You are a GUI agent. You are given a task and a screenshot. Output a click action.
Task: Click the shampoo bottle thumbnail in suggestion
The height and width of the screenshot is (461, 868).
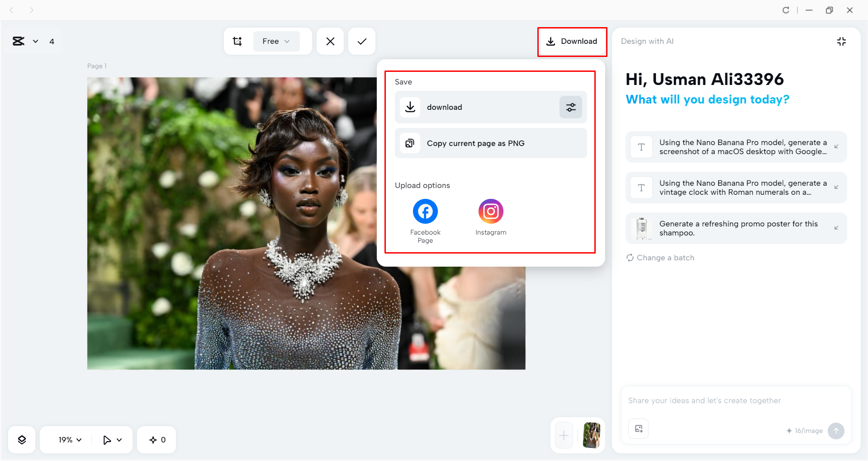coord(641,228)
